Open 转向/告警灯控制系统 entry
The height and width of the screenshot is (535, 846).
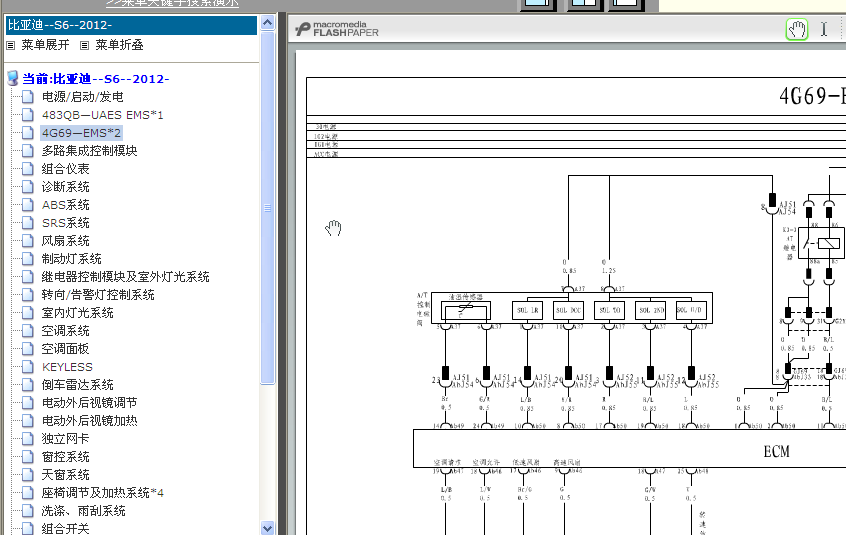click(x=98, y=294)
